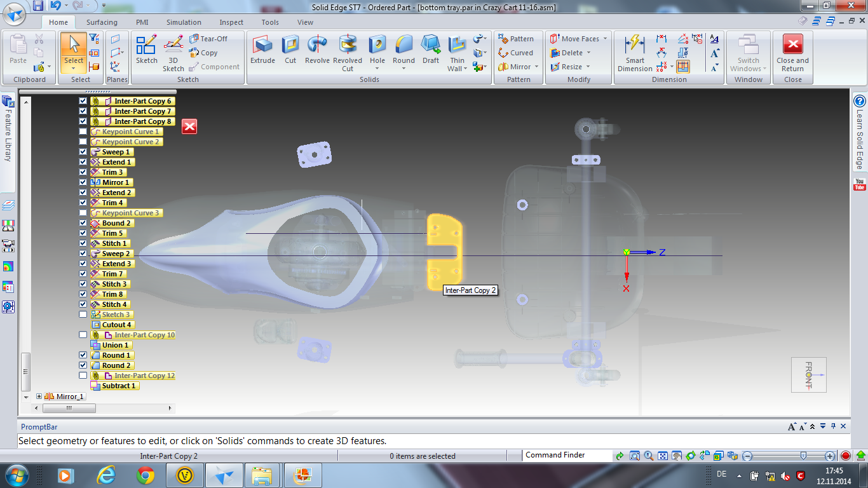This screenshot has height=488, width=868.
Task: Open the Select dropdown arrow
Action: (74, 67)
